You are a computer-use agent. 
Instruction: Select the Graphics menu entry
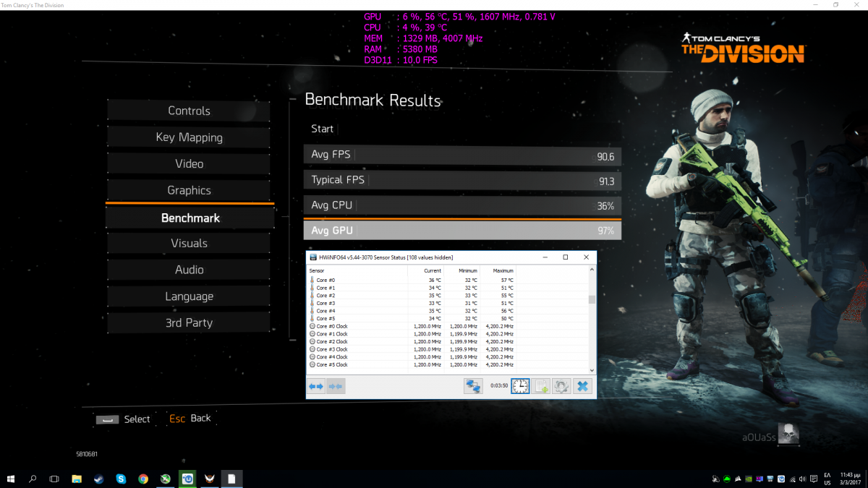[189, 190]
